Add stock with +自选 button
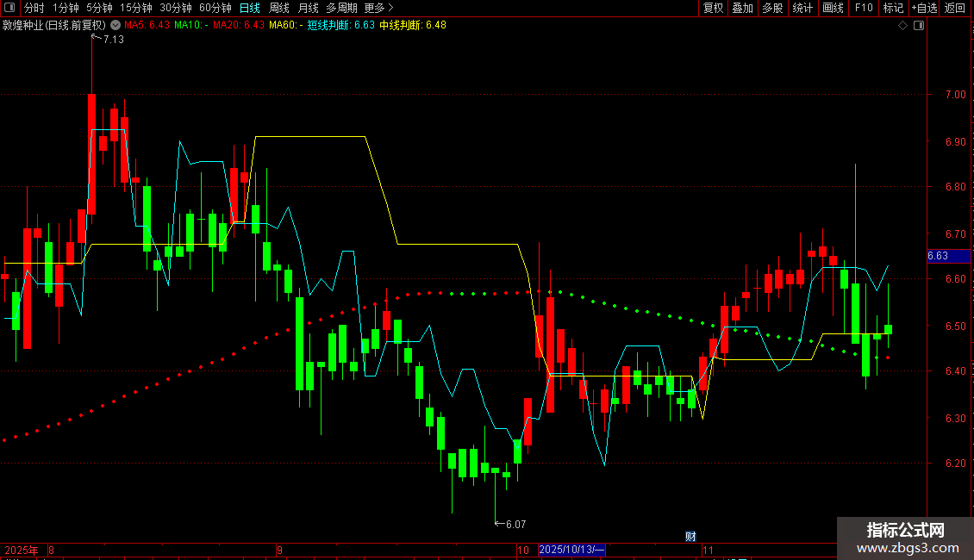974x560 pixels. [924, 8]
